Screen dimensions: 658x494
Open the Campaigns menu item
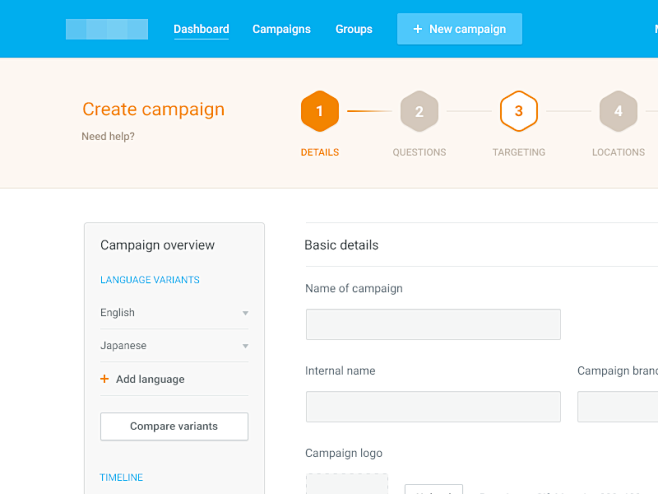(x=281, y=29)
